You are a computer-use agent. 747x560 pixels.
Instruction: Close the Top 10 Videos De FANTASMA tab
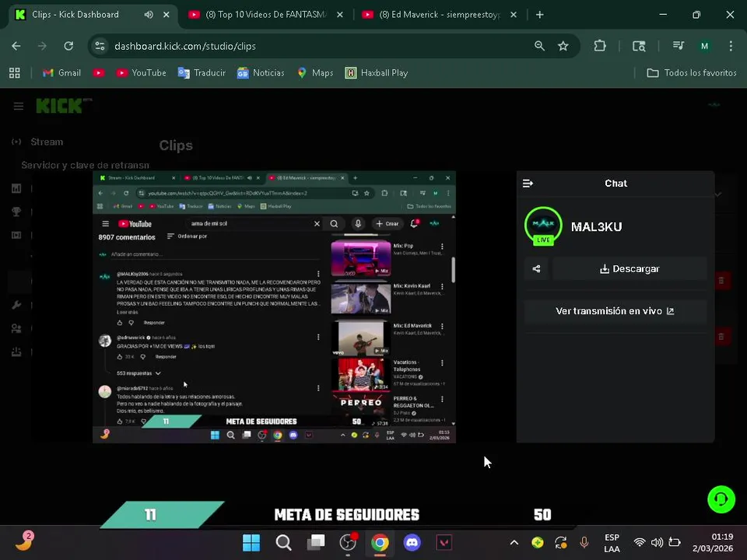tap(340, 15)
